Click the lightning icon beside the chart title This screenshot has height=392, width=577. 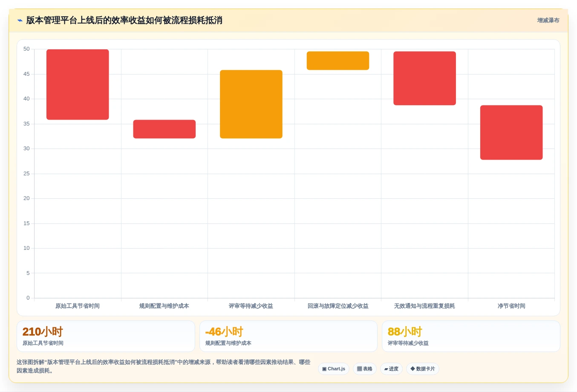point(20,20)
